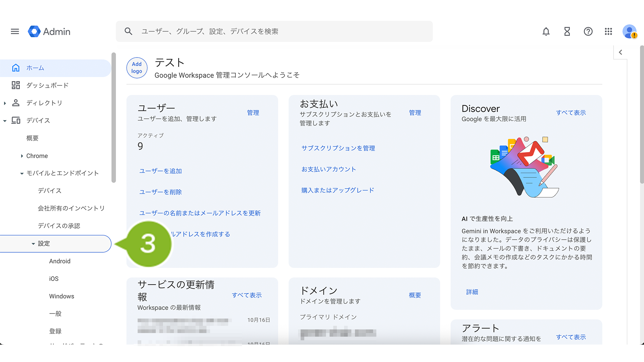644x362 pixels.
Task: Select Android under 設定
Action: coord(60,261)
